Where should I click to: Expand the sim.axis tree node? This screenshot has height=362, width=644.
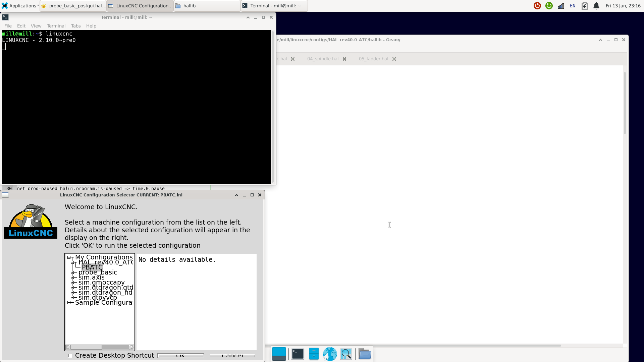(72, 278)
